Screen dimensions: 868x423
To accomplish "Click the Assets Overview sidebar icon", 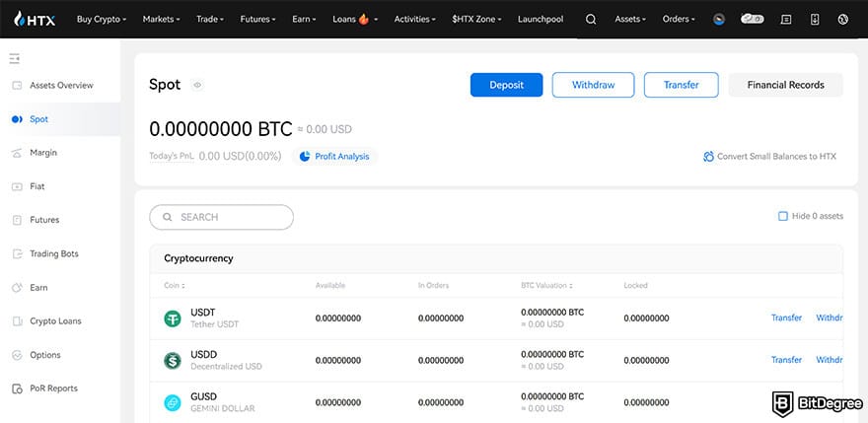I will click(17, 85).
